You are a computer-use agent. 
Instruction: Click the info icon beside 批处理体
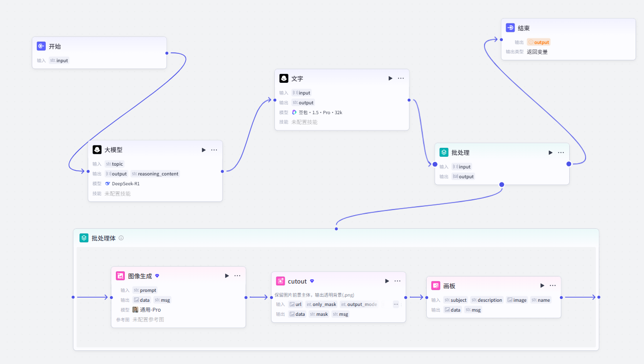point(121,238)
